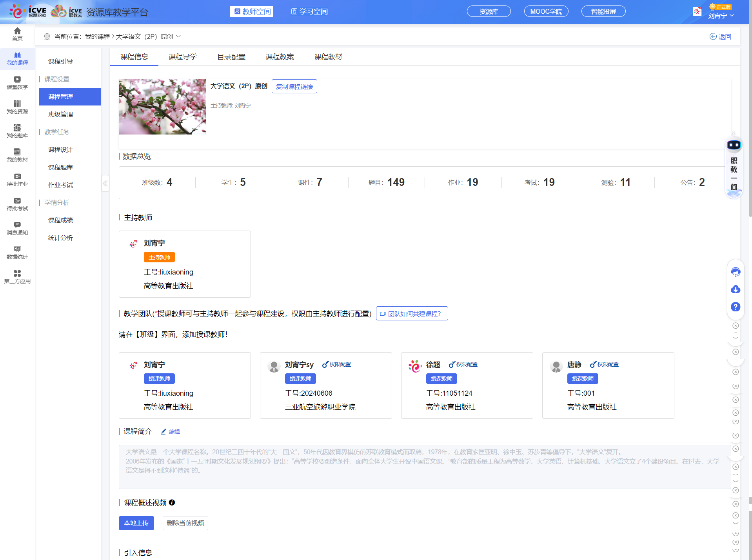
Task: Switch to the 目录配置 tab
Action: point(231,56)
